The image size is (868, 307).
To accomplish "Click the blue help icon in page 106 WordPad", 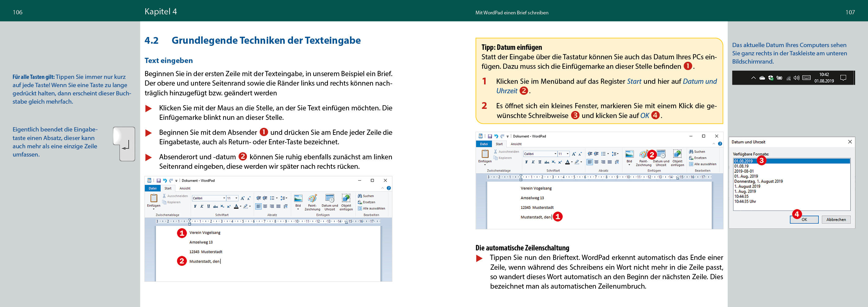I will click(x=389, y=188).
